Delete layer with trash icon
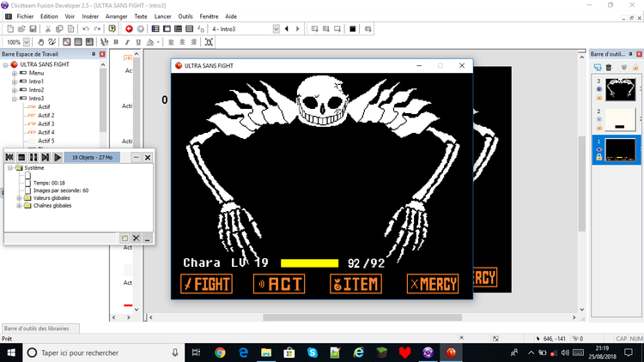Viewport: 644px width, 362px height. click(609, 67)
